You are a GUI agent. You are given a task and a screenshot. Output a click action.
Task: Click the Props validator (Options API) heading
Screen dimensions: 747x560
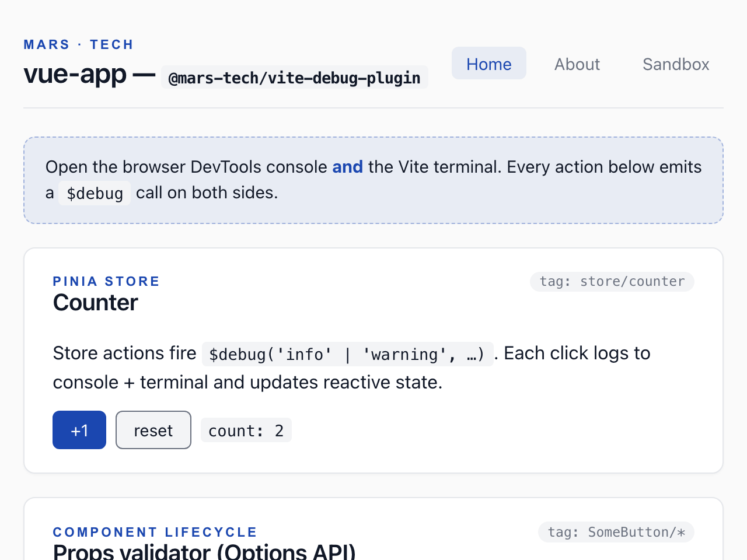[204, 551]
